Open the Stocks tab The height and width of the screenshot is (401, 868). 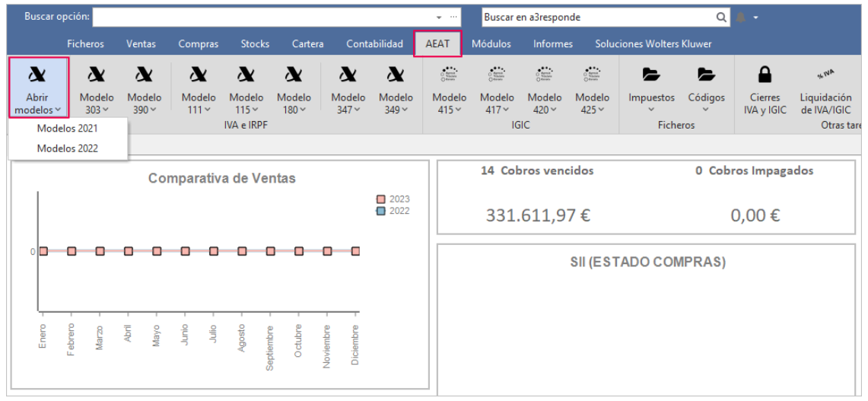(x=255, y=44)
